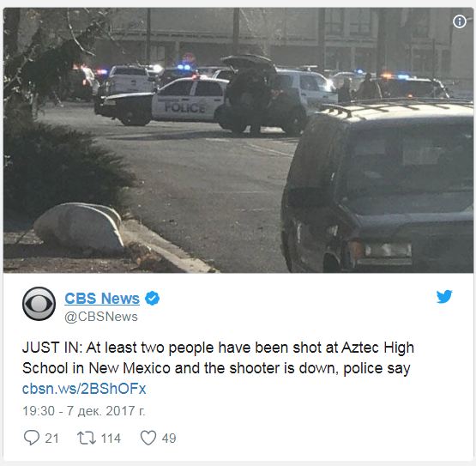476x466 pixels.
Task: Click the blue verified checkmark badge
Action: coord(152,299)
